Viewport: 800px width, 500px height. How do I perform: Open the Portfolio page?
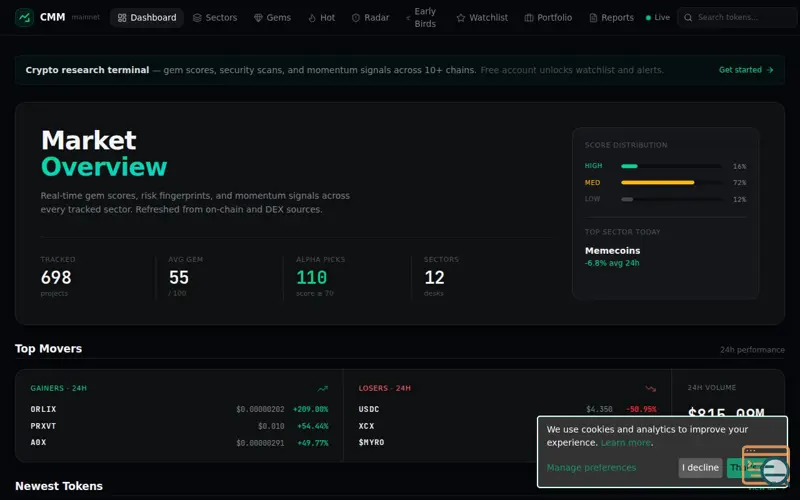[548, 18]
